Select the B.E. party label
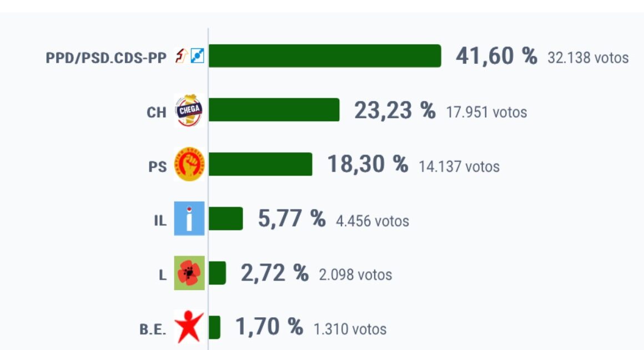Viewport: 644px width, 350px height. click(x=153, y=329)
